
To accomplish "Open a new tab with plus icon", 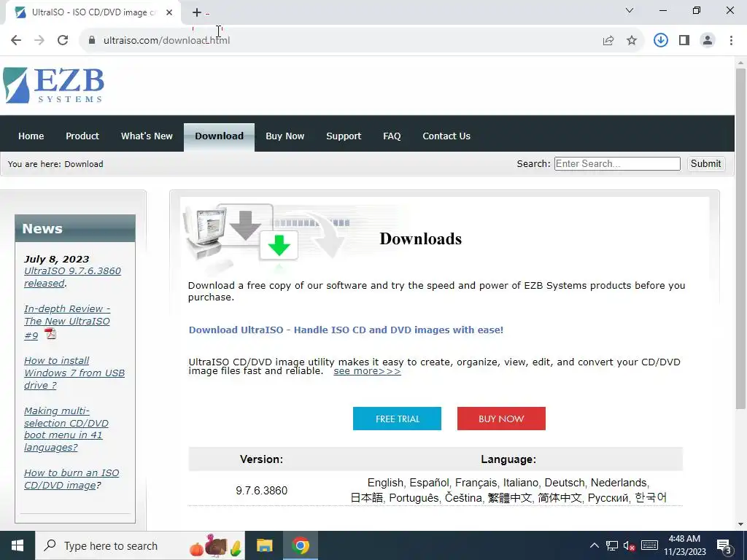I will click(x=197, y=12).
